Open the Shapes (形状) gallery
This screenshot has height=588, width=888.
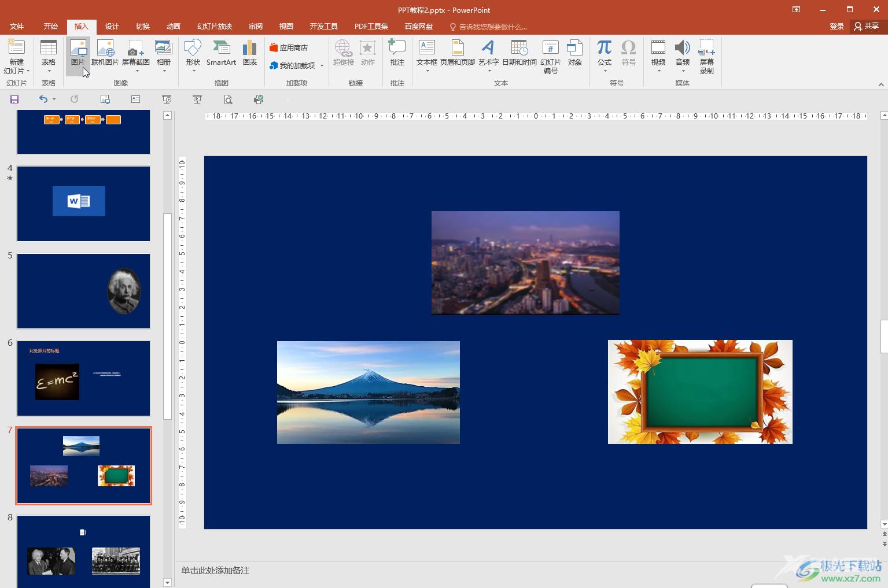[193, 52]
